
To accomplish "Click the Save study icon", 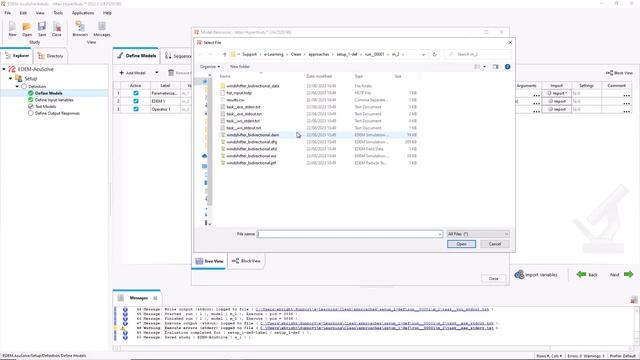I will coord(42,27).
